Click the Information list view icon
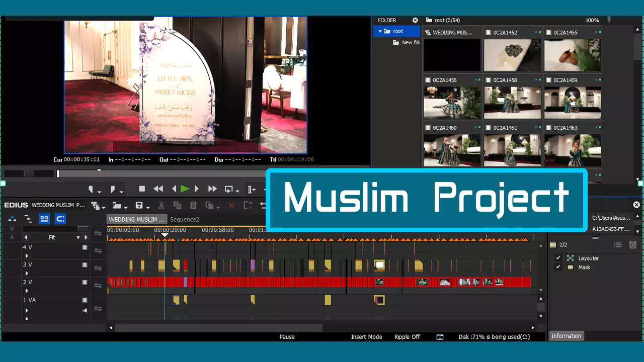 (617, 245)
